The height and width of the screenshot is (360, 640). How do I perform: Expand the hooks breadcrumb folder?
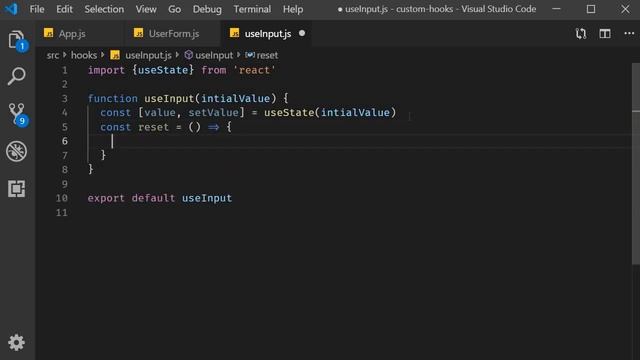pos(84,55)
